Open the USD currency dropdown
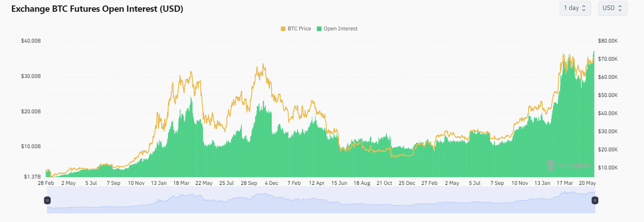The width and height of the screenshot is (644, 222). pos(612,8)
